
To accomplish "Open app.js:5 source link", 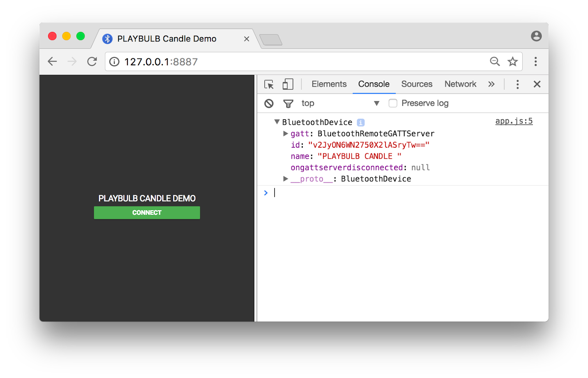I will [x=514, y=120].
